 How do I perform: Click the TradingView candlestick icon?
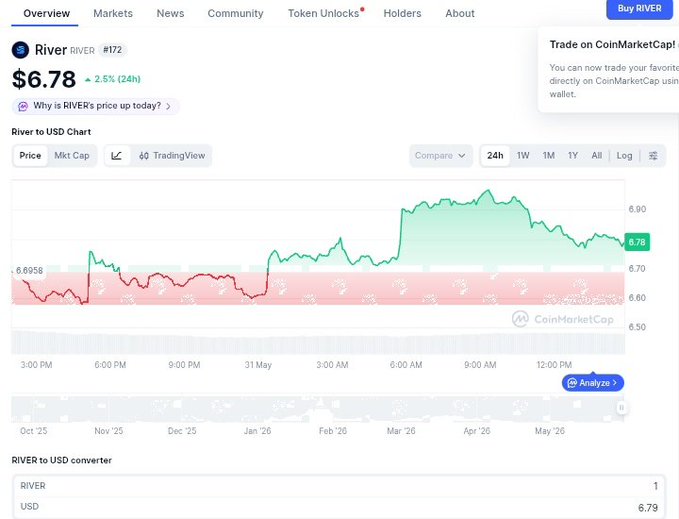point(144,156)
